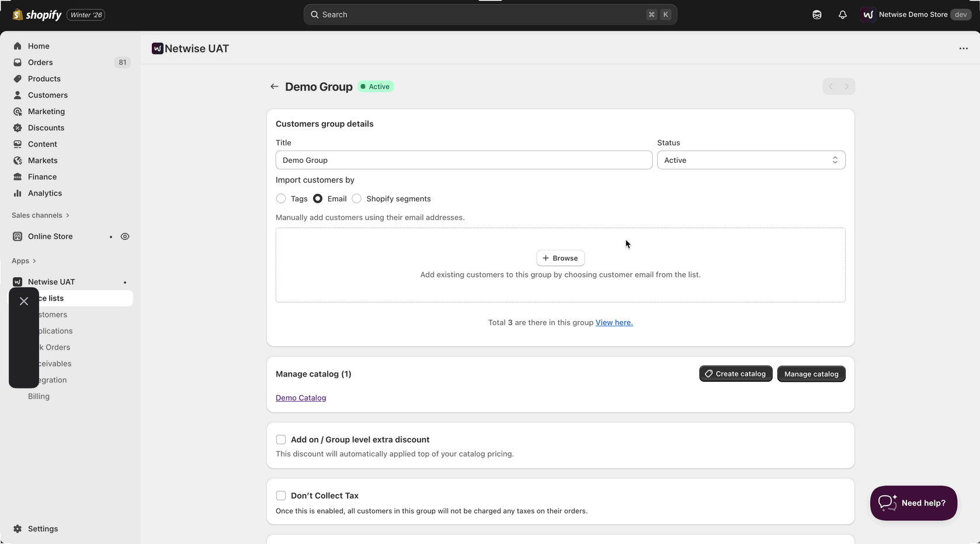Image resolution: width=980 pixels, height=544 pixels.
Task: Enable the Don't Collect Tax checkbox
Action: 281,496
